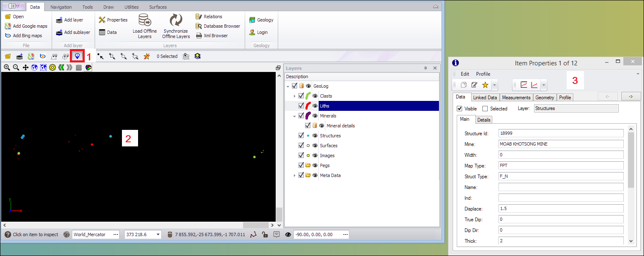This screenshot has height=256, width=644.
Task: Select the pan arrows tool
Action: [x=26, y=67]
